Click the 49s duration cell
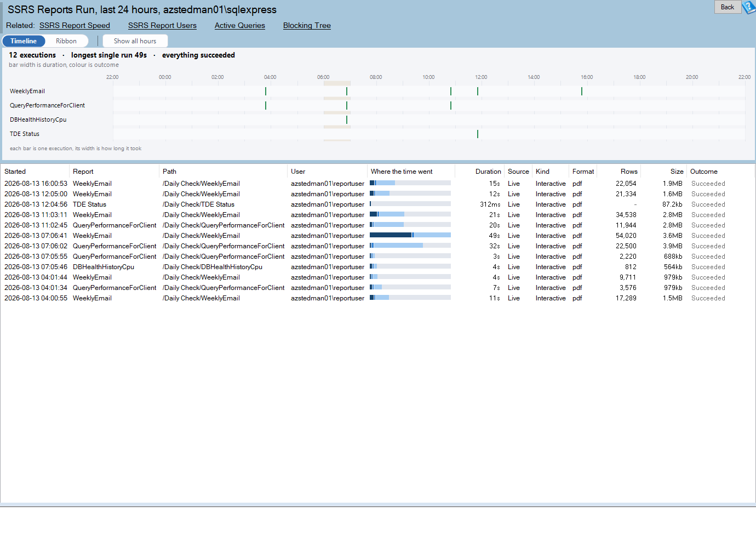756x535 pixels. tap(495, 236)
